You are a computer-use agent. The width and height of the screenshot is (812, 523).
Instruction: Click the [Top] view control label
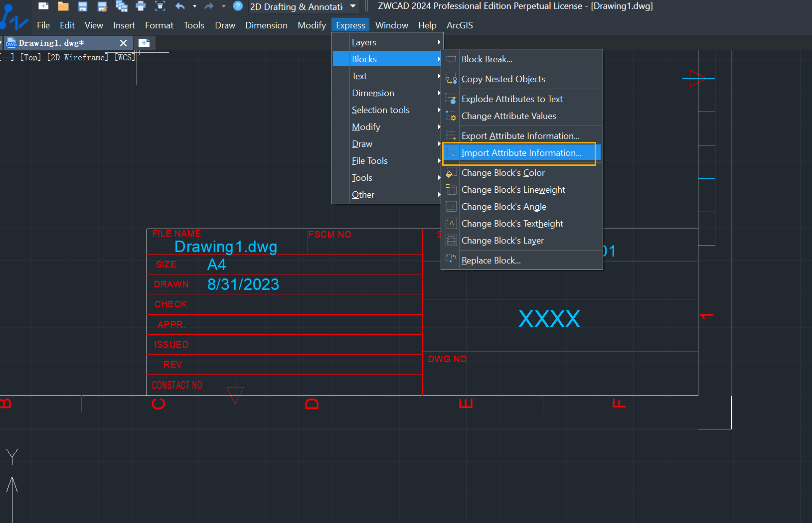30,57
